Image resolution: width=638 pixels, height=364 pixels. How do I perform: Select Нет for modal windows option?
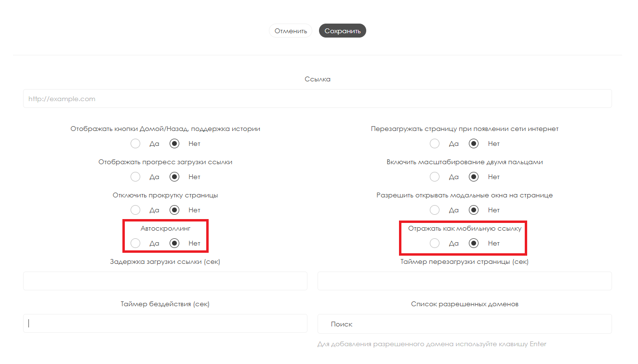(x=474, y=210)
